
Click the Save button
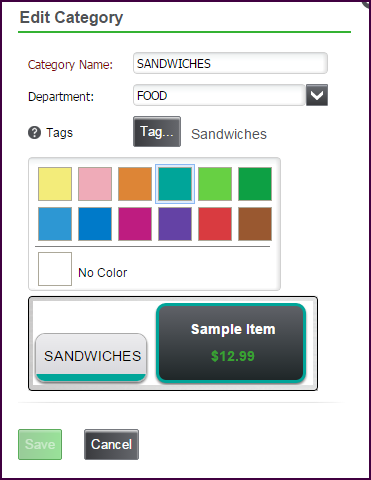[40, 444]
